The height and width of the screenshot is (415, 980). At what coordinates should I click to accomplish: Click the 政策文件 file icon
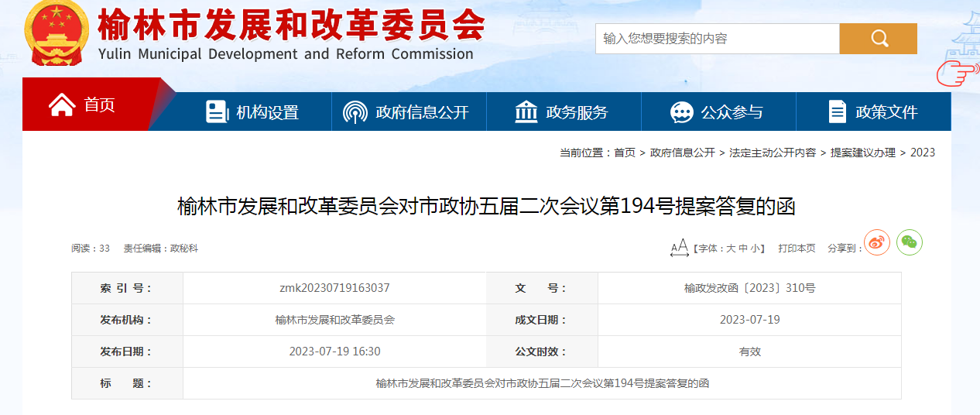[837, 112]
